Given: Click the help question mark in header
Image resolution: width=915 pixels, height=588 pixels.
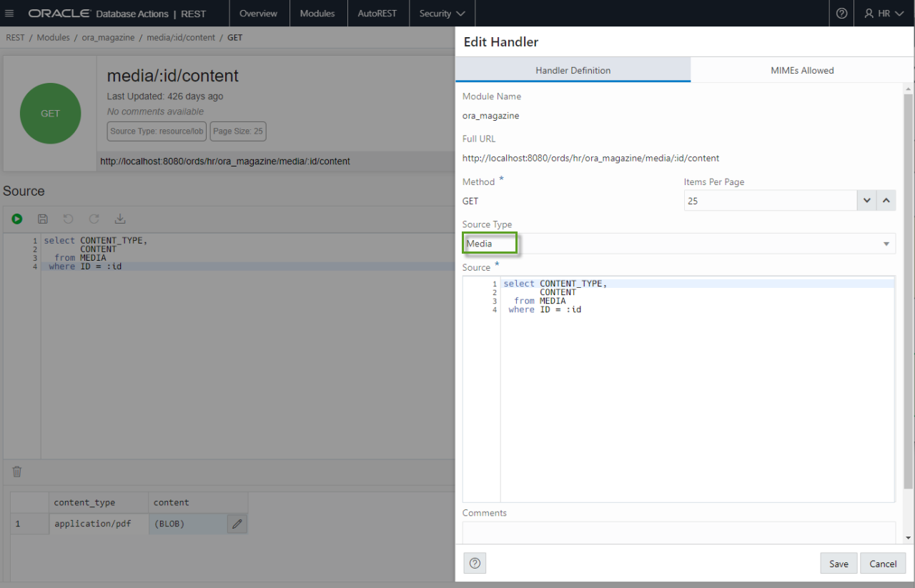Looking at the screenshot, I should tap(841, 14).
